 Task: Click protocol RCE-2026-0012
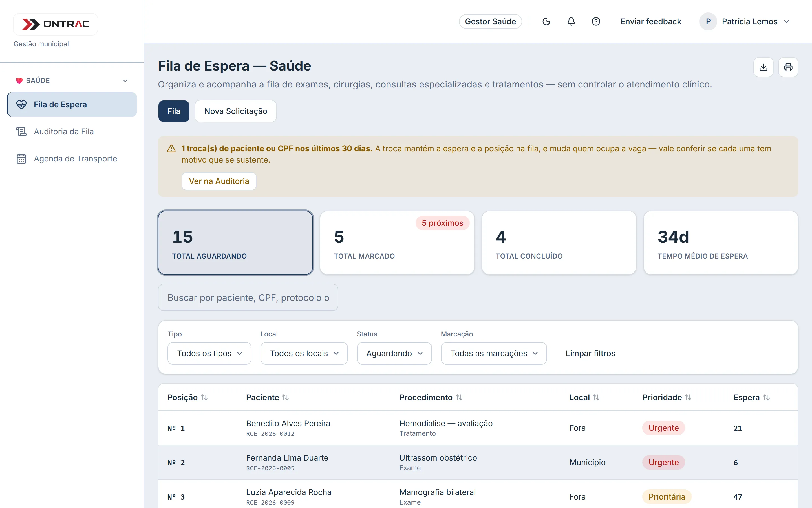(270, 434)
